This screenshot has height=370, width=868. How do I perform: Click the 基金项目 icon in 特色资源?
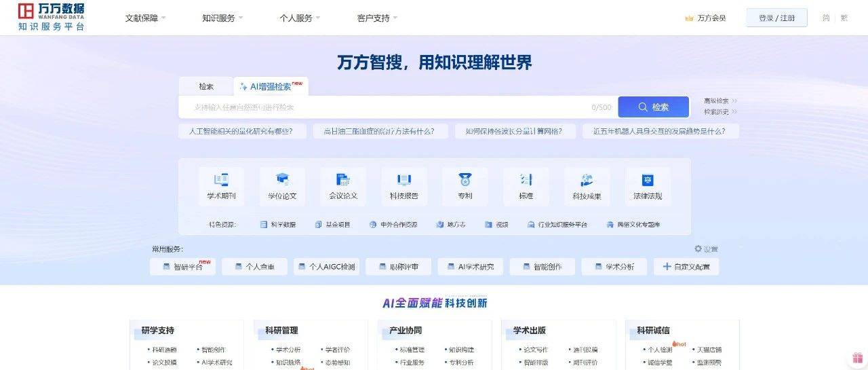(x=319, y=224)
